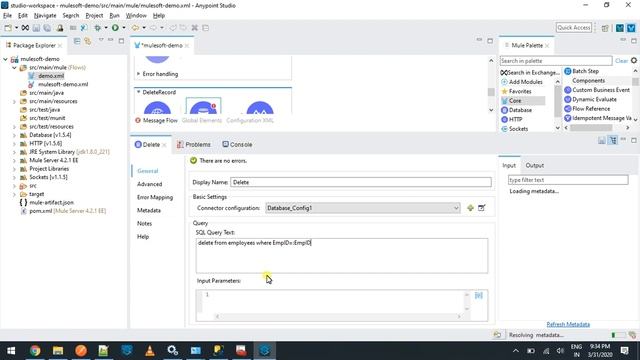Select Favorites in the Mule Palette

tap(517, 91)
